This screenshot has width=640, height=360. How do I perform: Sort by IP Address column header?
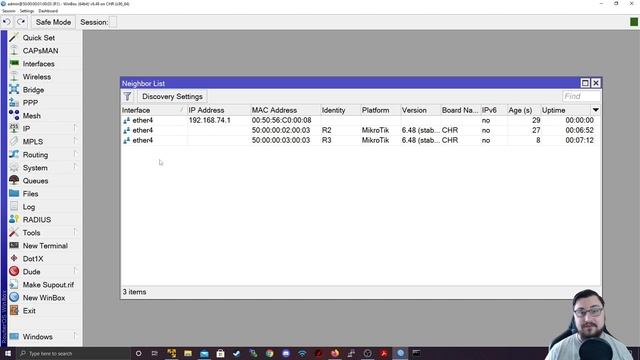click(218, 110)
